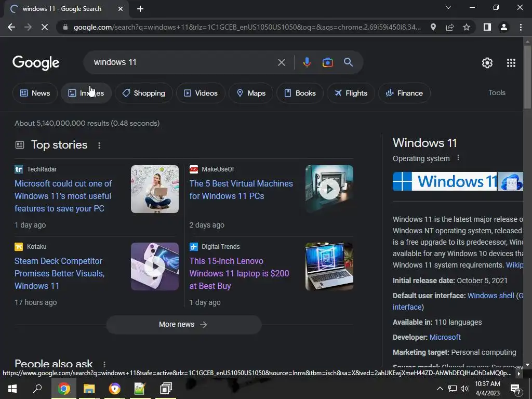Open Google quick settings gear
Screen dimensions: 532x399
pos(487,63)
